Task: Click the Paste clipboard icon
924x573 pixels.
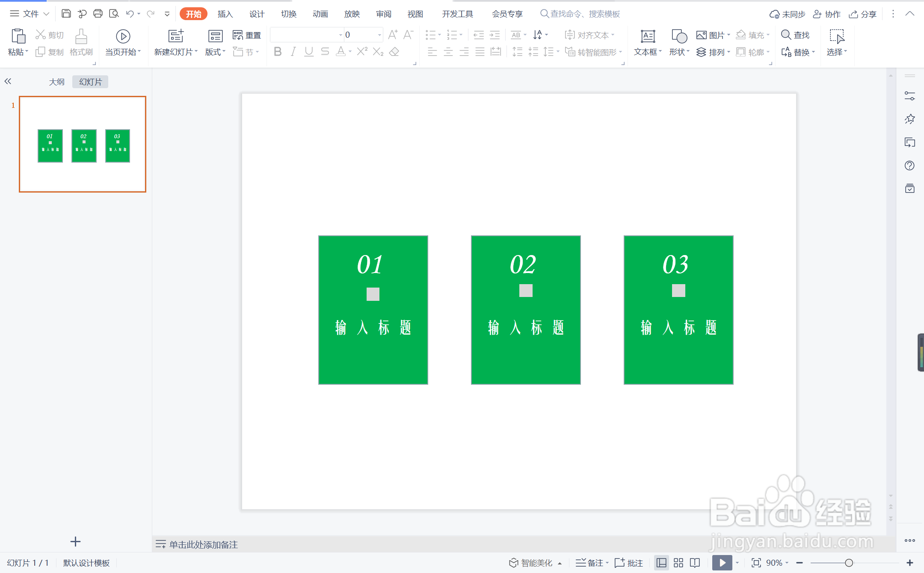Action: pos(18,36)
